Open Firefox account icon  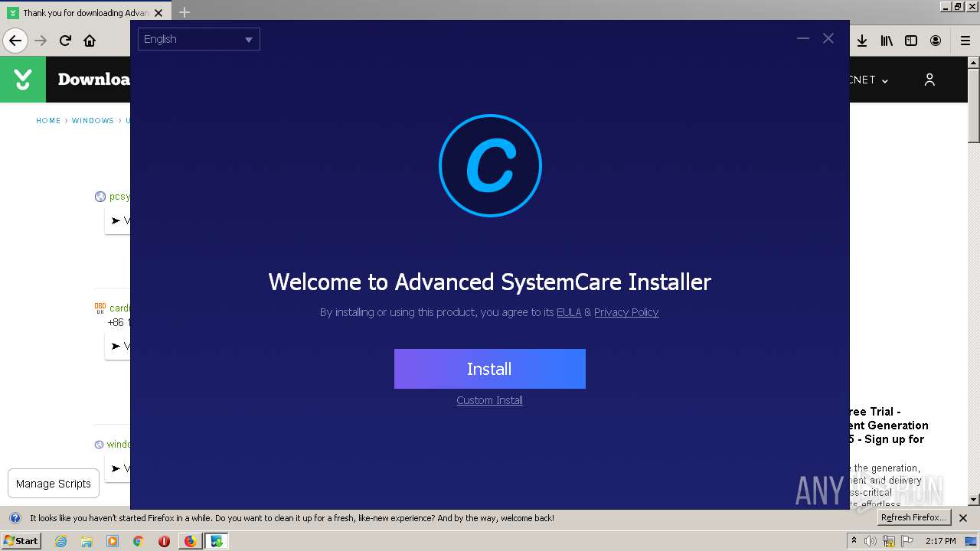click(x=936, y=41)
